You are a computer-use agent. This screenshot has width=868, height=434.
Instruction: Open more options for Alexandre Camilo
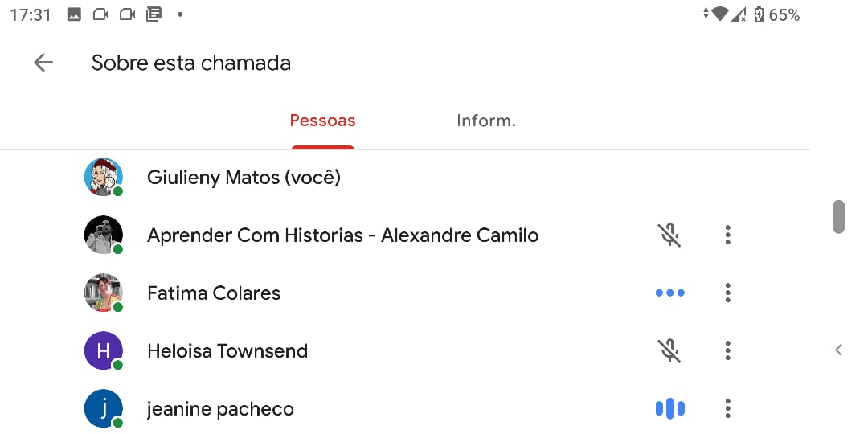click(x=727, y=235)
